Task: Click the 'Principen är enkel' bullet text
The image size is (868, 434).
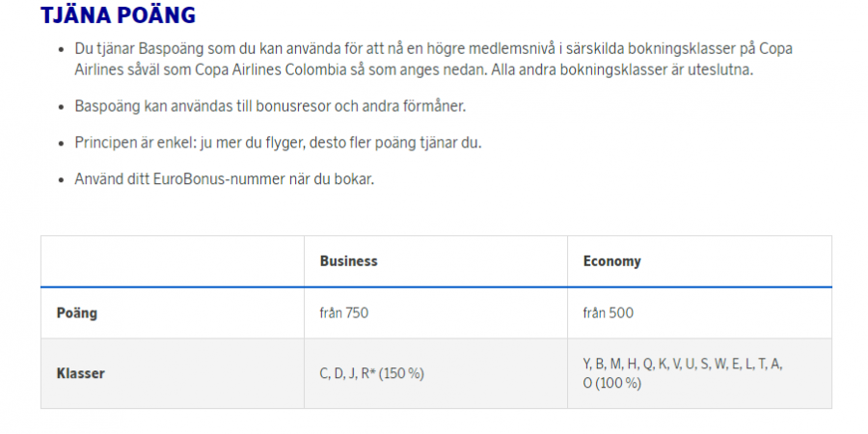Action: 278,143
